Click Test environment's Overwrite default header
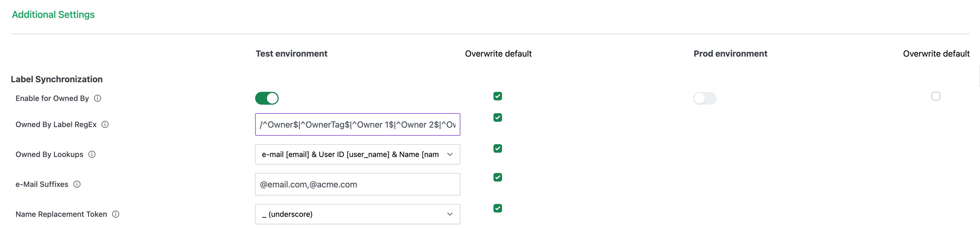Image resolution: width=980 pixels, height=228 pixels. (x=498, y=54)
